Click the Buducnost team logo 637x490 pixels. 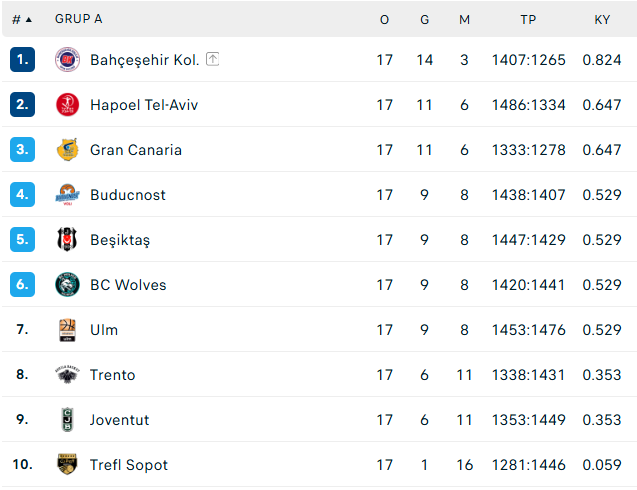click(67, 195)
